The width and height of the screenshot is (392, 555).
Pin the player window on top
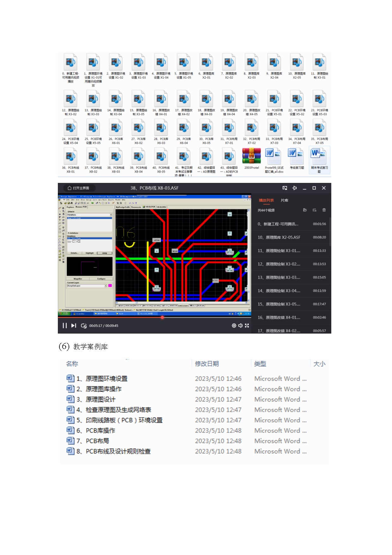click(x=295, y=188)
